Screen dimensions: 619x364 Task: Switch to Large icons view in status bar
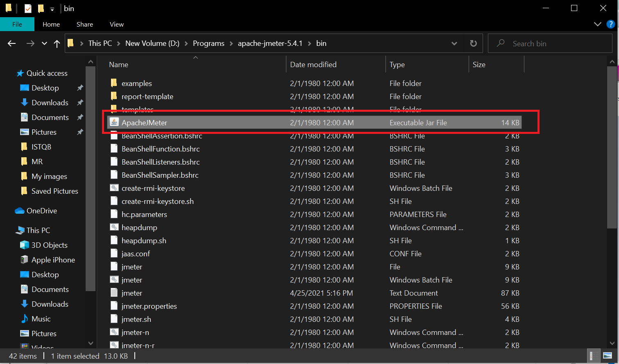[x=607, y=355]
